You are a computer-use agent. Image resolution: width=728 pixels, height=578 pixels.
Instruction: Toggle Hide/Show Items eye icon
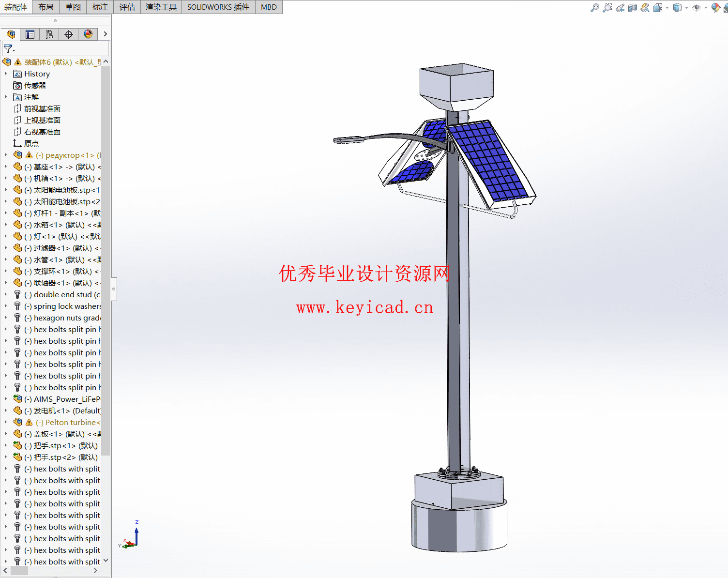(697, 8)
